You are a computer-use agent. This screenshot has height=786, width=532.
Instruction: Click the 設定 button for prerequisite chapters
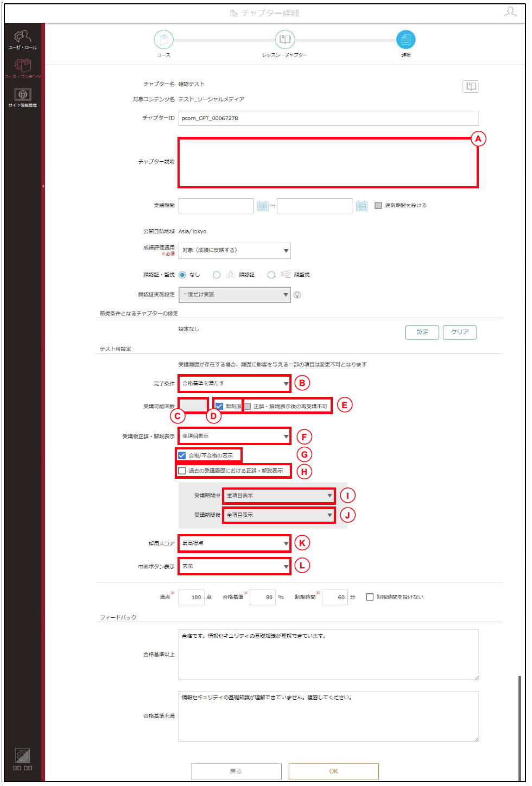point(422,332)
